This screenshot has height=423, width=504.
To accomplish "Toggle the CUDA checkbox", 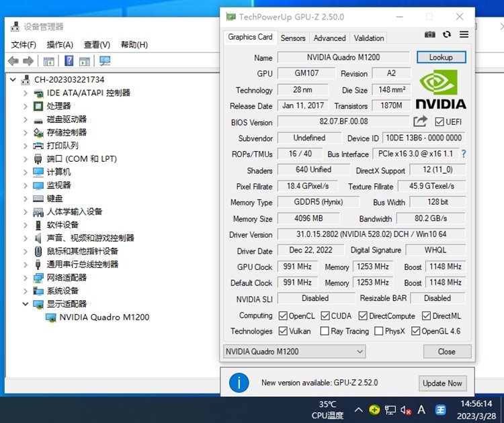I will (x=325, y=316).
